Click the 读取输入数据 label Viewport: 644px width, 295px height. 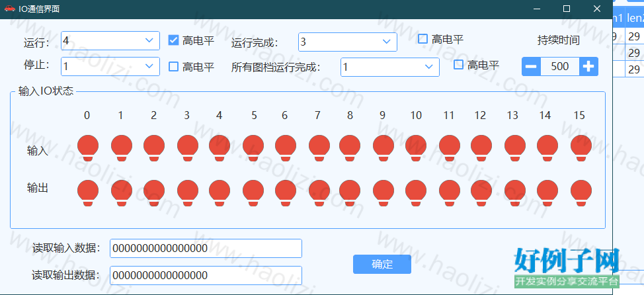67,248
